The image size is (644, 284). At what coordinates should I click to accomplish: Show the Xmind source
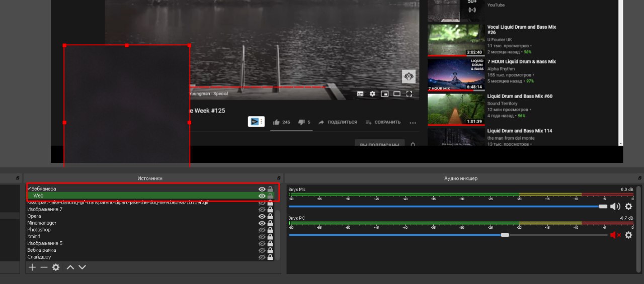point(262,236)
